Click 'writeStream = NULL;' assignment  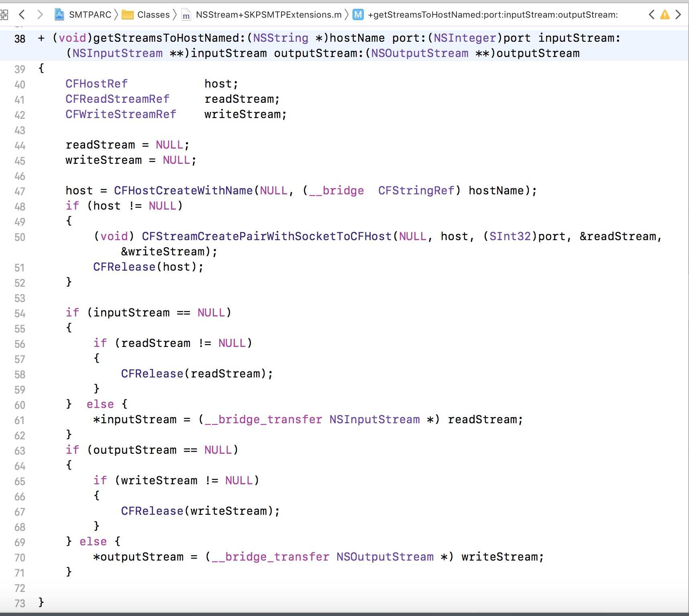[x=131, y=160]
